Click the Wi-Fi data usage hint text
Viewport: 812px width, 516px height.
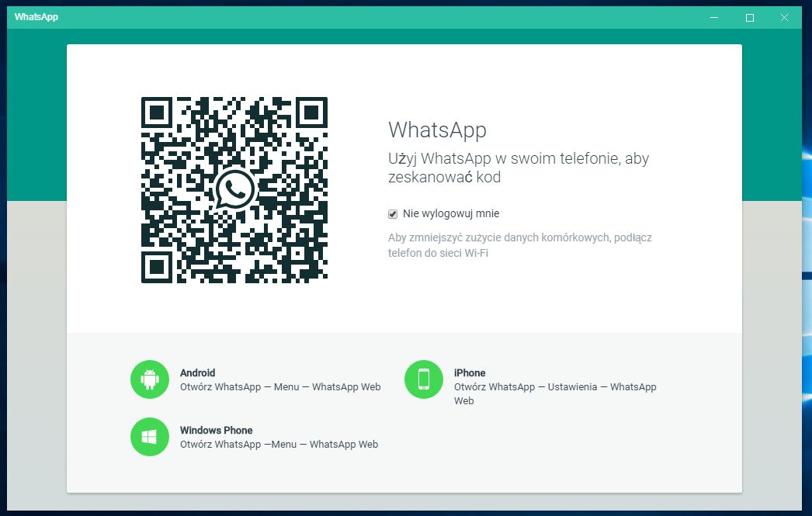(x=520, y=245)
